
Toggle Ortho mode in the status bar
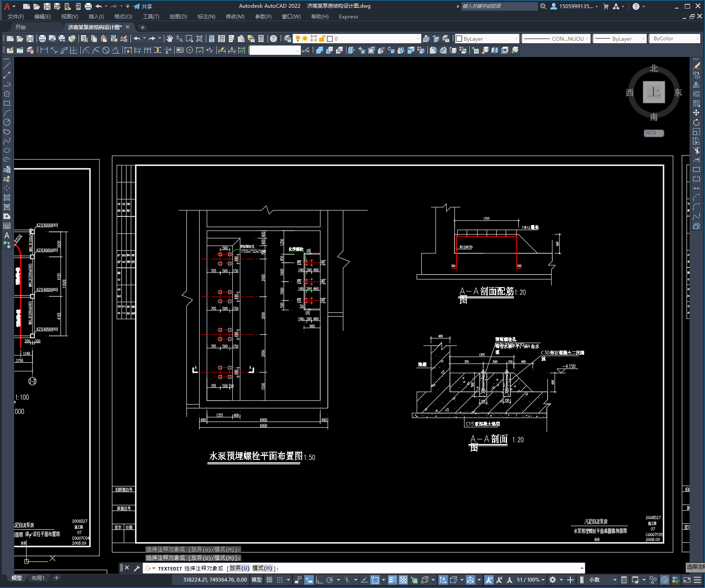click(x=319, y=580)
